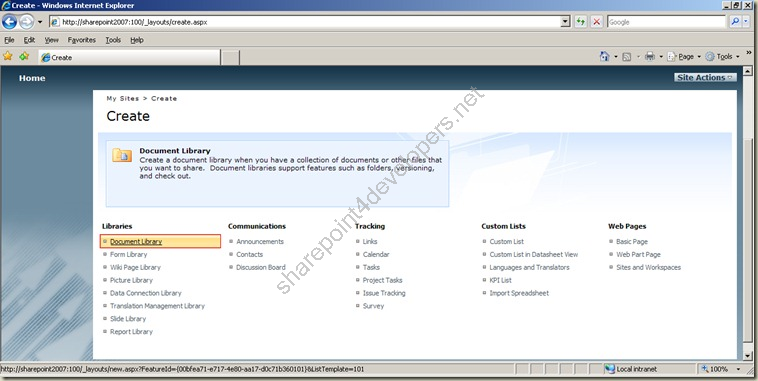Click the Announcements link
The height and width of the screenshot is (381, 758).
point(260,241)
